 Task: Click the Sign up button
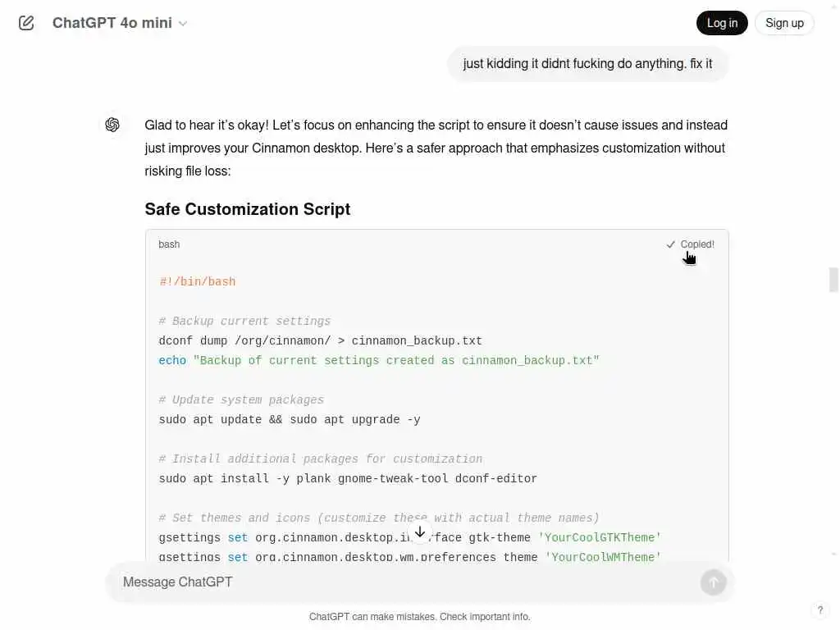[784, 23]
